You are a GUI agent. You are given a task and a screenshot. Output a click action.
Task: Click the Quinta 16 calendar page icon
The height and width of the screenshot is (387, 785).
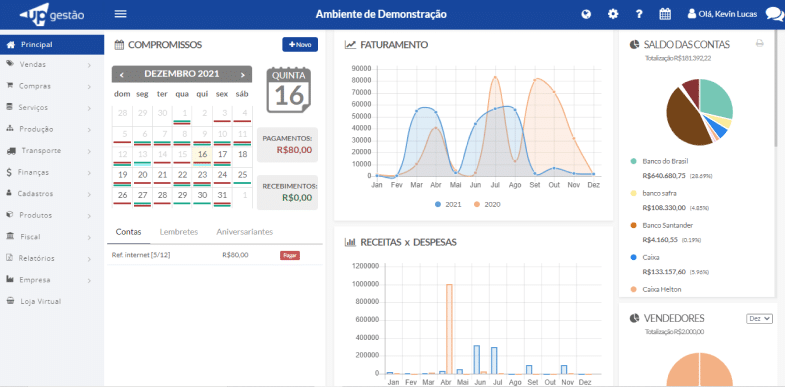288,91
